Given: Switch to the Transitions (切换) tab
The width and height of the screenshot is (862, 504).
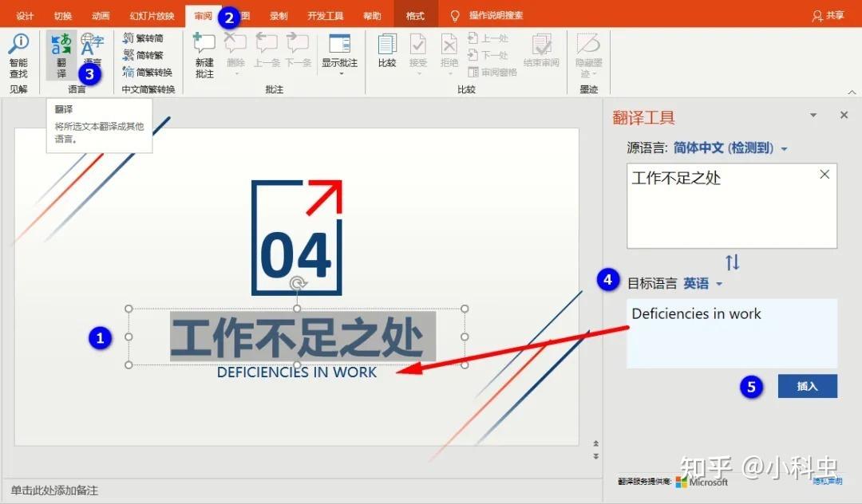Looking at the screenshot, I should (63, 15).
